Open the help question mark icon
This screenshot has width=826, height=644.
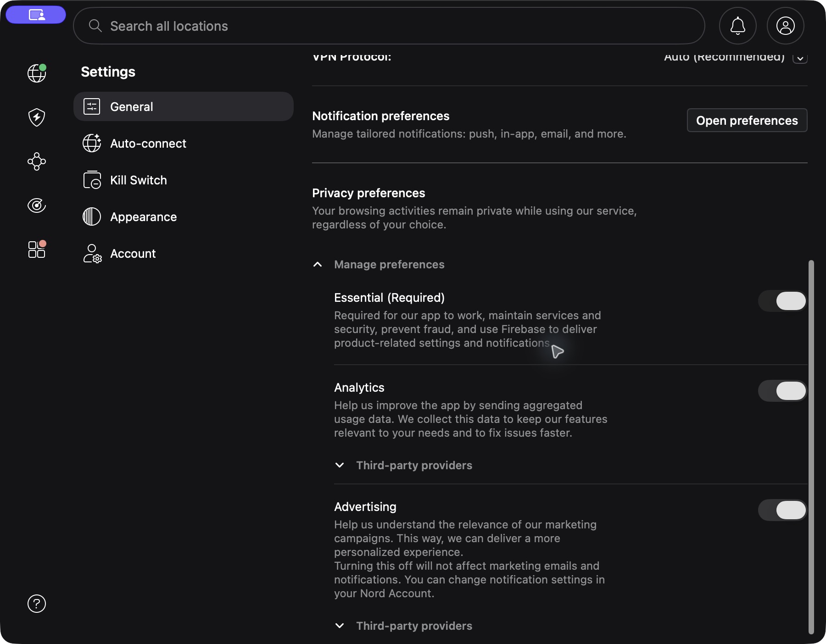(37, 604)
